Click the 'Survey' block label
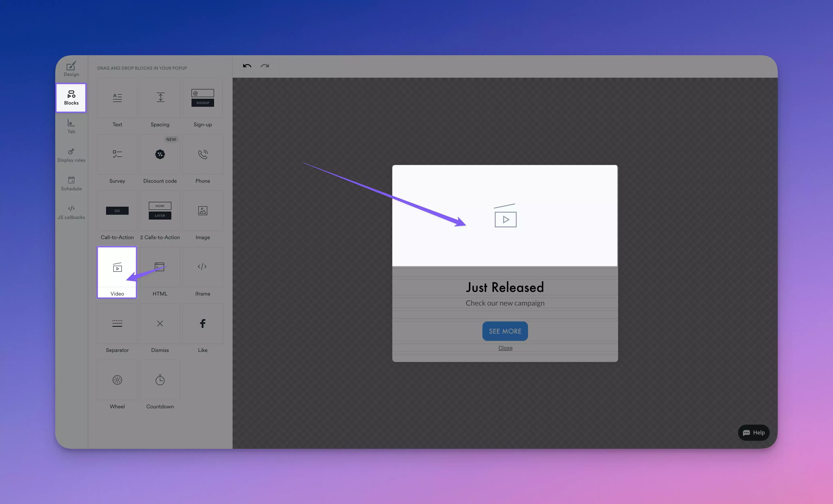This screenshot has width=833, height=504. tap(117, 181)
